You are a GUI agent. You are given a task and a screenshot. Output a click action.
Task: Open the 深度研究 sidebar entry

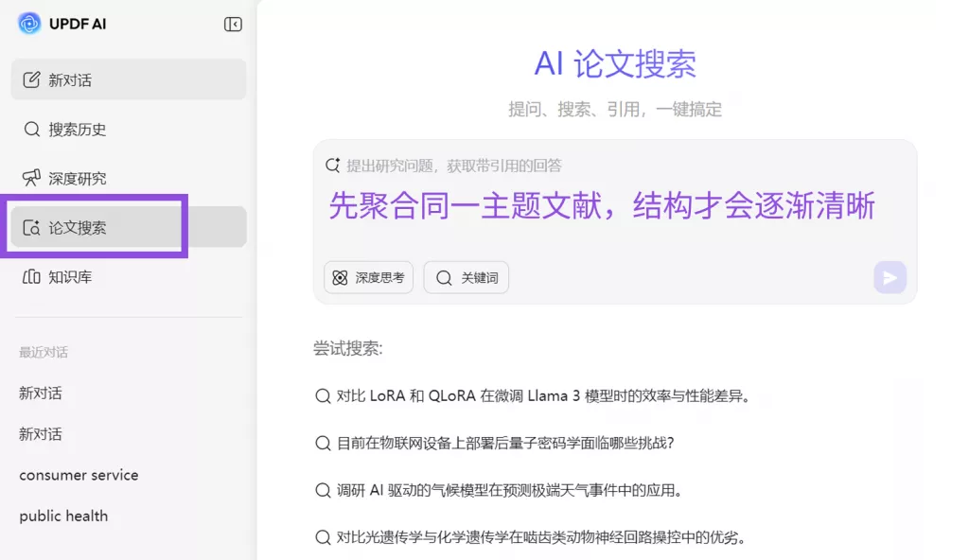(129, 178)
